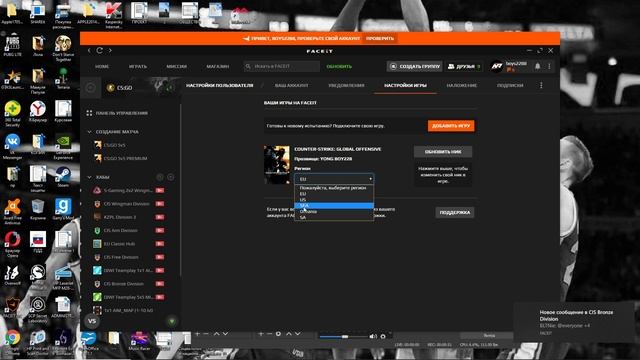Open Yandex Browser desktop shortcut
The image size is (640, 360).
click(x=38, y=111)
